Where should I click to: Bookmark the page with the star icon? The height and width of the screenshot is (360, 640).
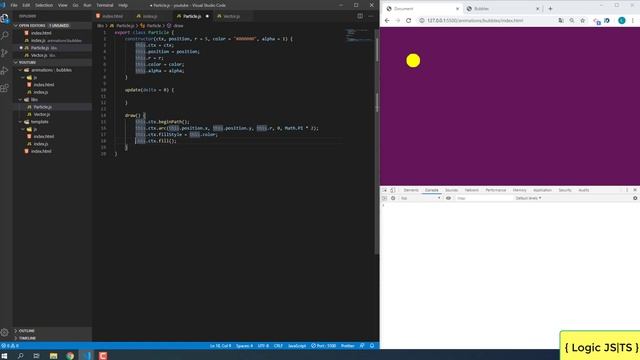(x=582, y=20)
